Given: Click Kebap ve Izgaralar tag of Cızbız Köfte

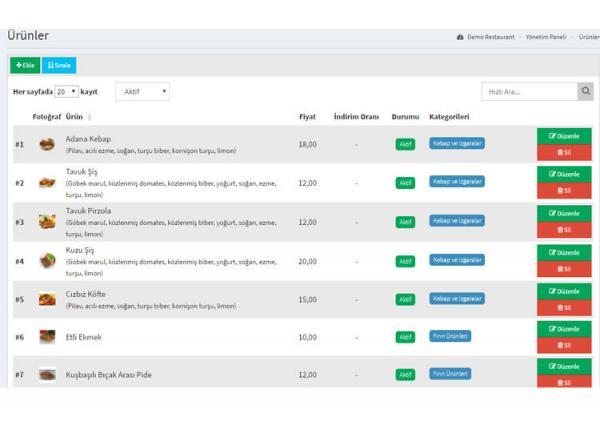Looking at the screenshot, I should pyautogui.click(x=457, y=298).
